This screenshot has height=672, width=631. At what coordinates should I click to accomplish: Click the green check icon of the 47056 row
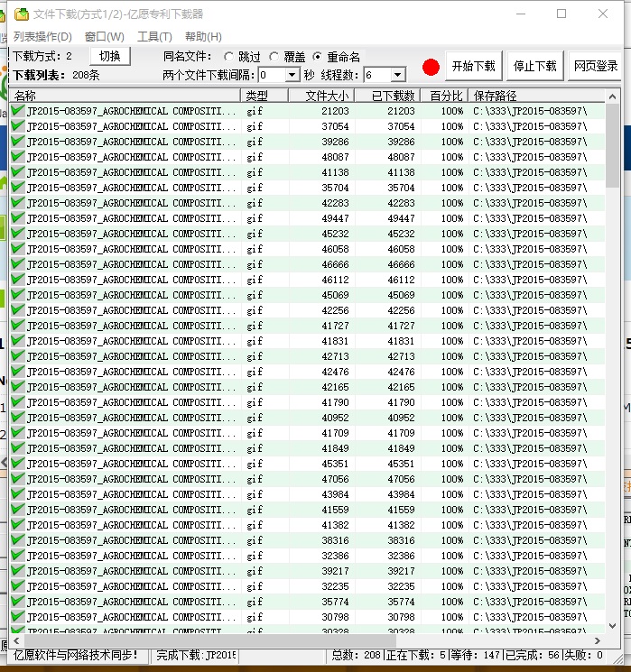(18, 479)
